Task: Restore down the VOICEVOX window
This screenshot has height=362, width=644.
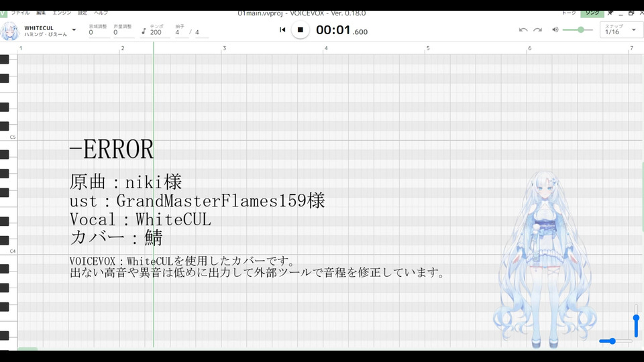Action: 631,13
